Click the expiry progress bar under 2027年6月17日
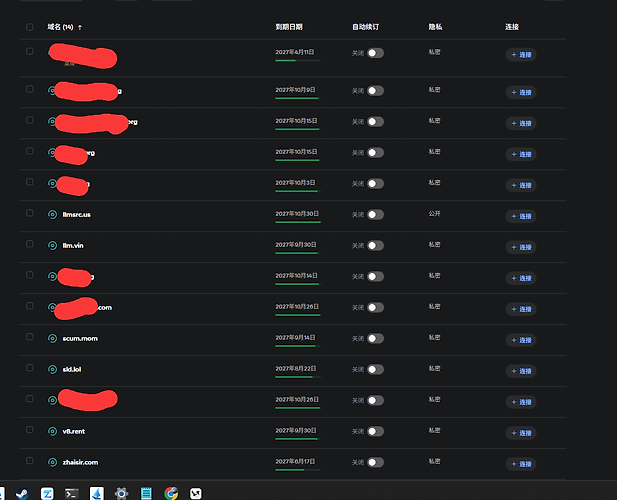The width and height of the screenshot is (617, 500). click(x=298, y=470)
